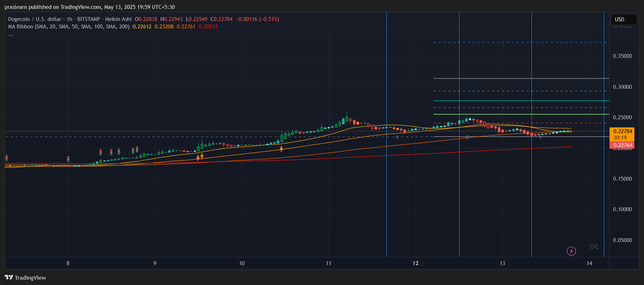Click the 0.15000 price axis label

pyautogui.click(x=622, y=179)
